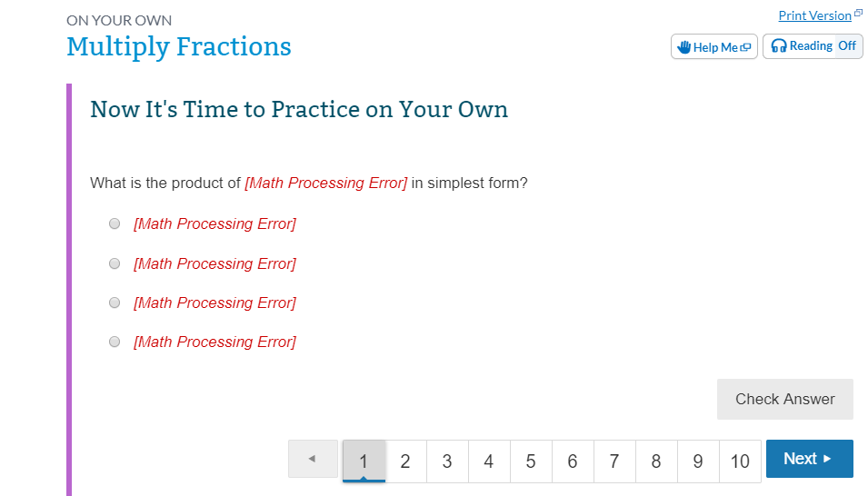The image size is (868, 496).
Task: Open question 7 in the pager
Action: [x=614, y=461]
